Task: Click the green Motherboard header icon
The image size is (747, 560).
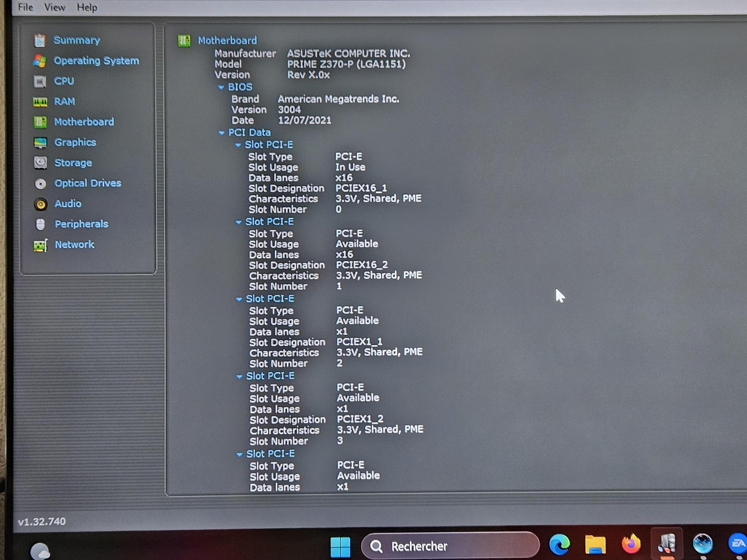Action: 184,41
